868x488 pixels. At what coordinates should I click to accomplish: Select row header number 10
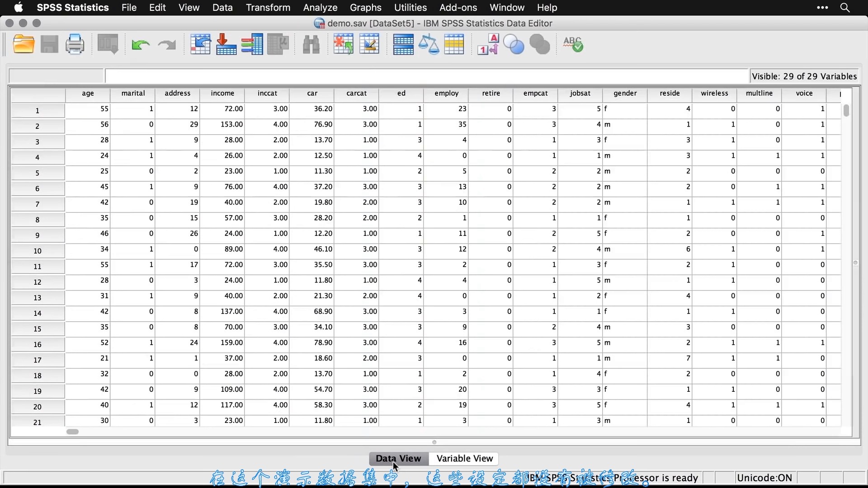click(x=38, y=251)
